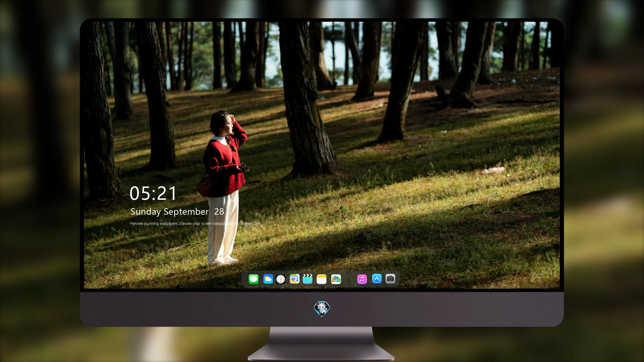Image resolution: width=644 pixels, height=362 pixels.
Task: Launch the pink iTunes Store music icon
Action: coord(362,279)
